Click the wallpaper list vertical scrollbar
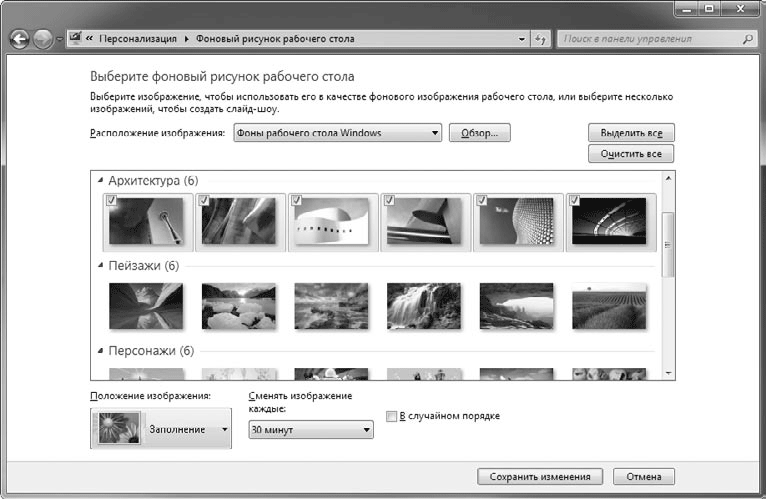766x499 pixels. 669,240
